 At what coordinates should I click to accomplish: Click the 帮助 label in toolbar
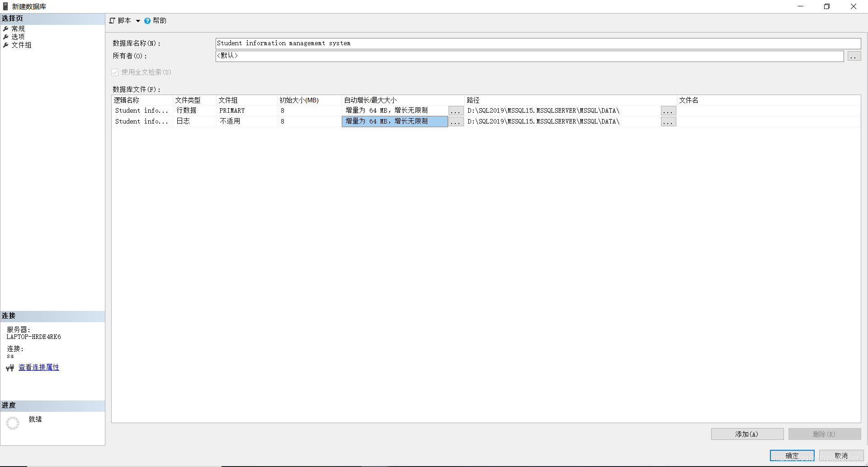[160, 21]
